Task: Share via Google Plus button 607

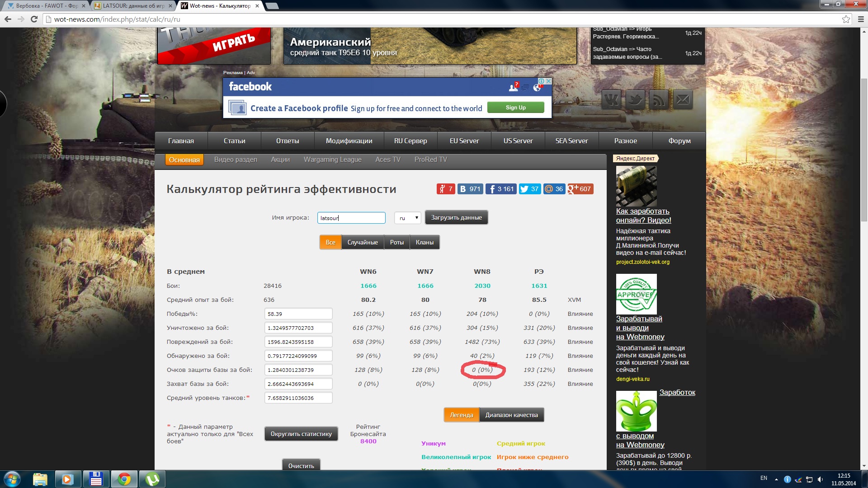Action: click(580, 189)
